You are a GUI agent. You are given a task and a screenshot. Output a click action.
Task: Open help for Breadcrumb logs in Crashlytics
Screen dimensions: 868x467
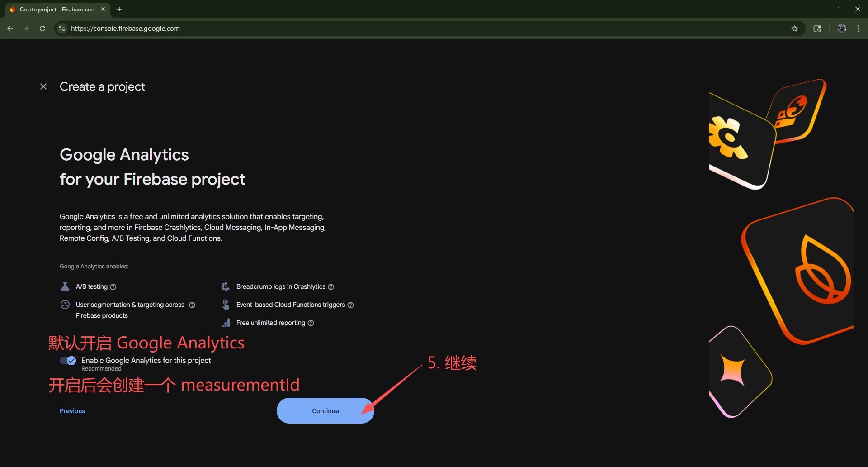point(331,287)
